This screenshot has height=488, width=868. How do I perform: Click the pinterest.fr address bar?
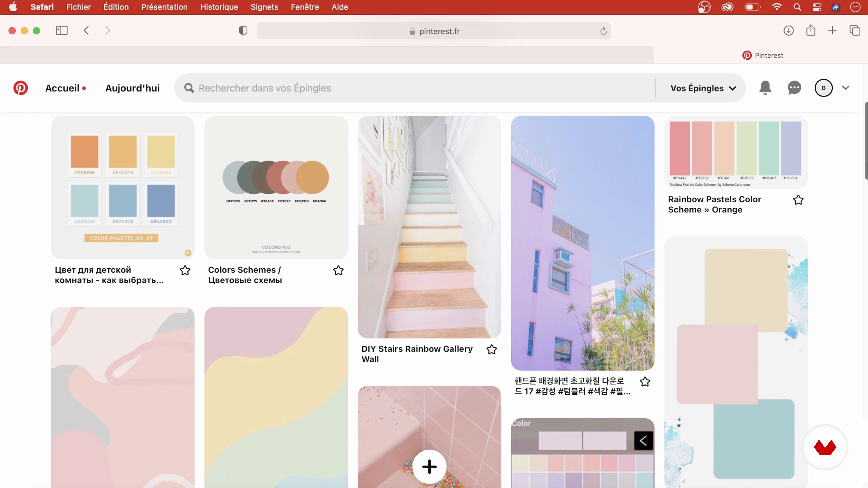coord(434,31)
